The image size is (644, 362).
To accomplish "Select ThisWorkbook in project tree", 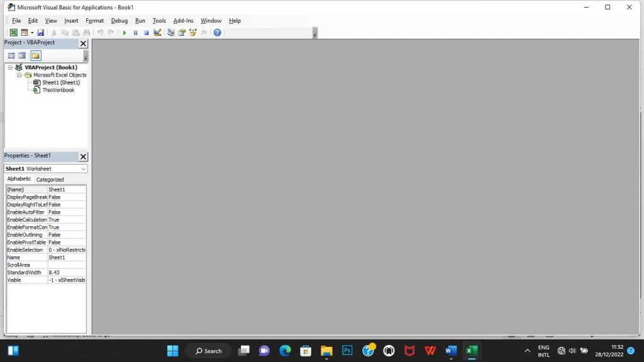I will [58, 90].
